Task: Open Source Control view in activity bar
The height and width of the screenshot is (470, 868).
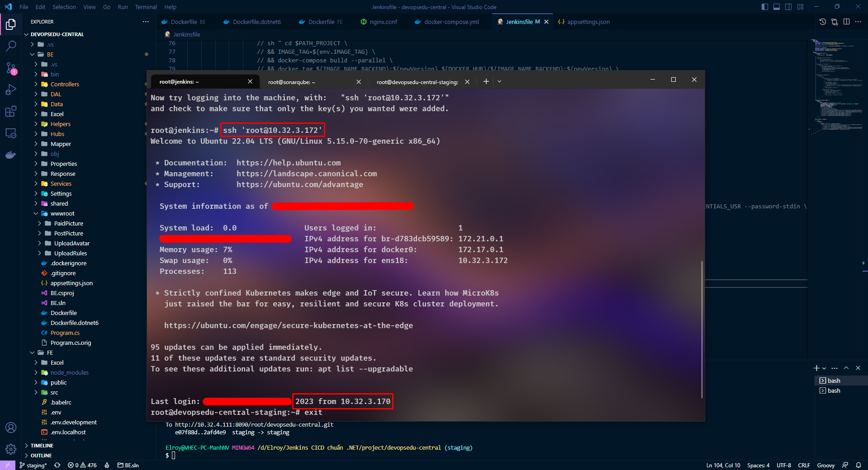Action: click(x=11, y=68)
